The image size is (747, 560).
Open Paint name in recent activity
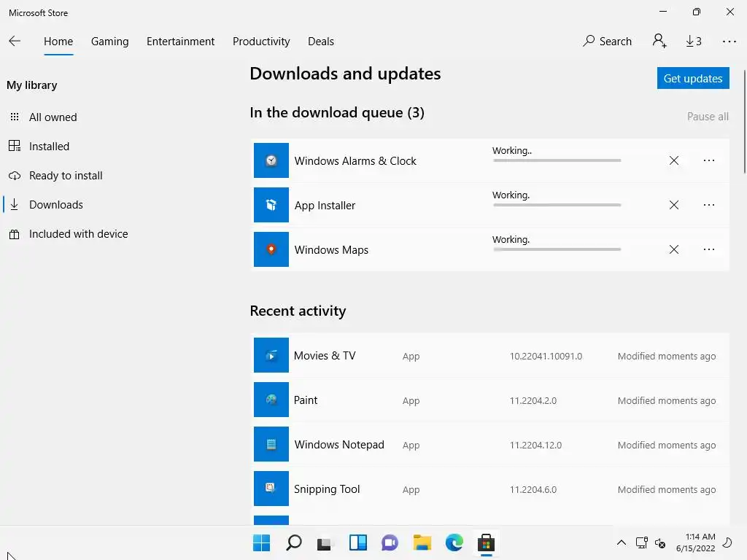[x=306, y=400]
